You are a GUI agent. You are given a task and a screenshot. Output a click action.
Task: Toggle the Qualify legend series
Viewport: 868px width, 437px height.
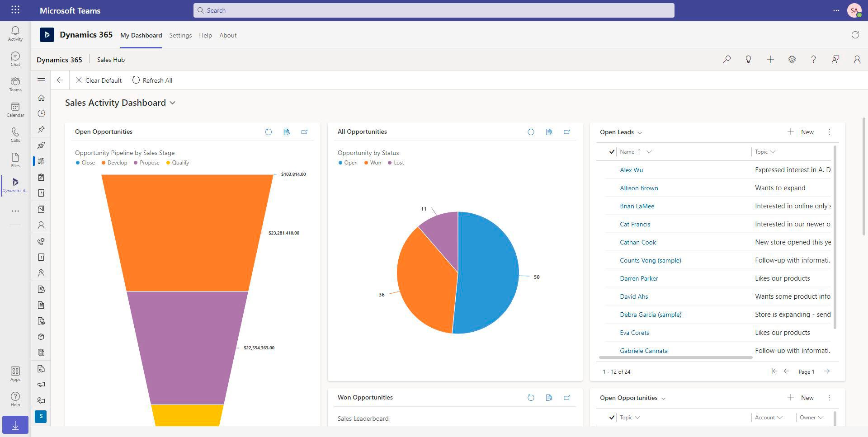[x=178, y=163]
